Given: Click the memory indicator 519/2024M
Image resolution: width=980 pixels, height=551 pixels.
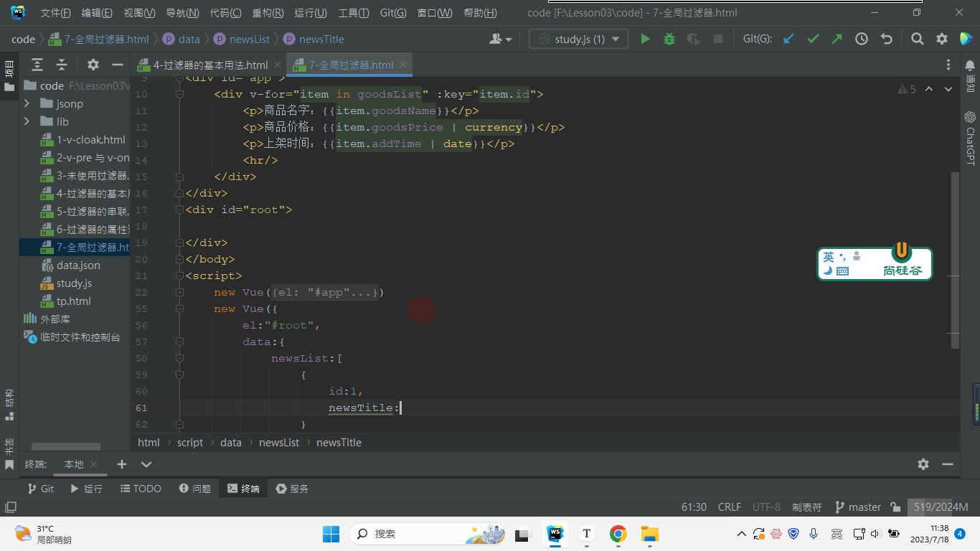Looking at the screenshot, I should click(941, 507).
